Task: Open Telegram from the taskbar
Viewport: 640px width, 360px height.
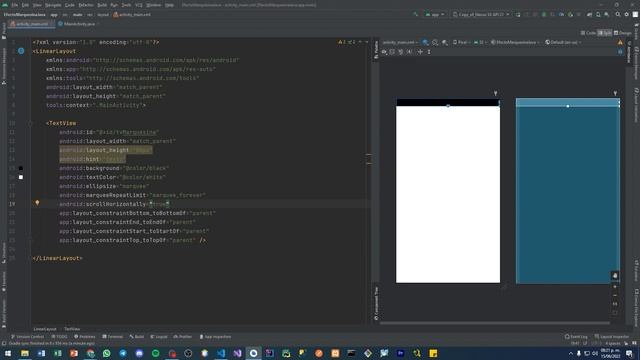Action: 123,353
